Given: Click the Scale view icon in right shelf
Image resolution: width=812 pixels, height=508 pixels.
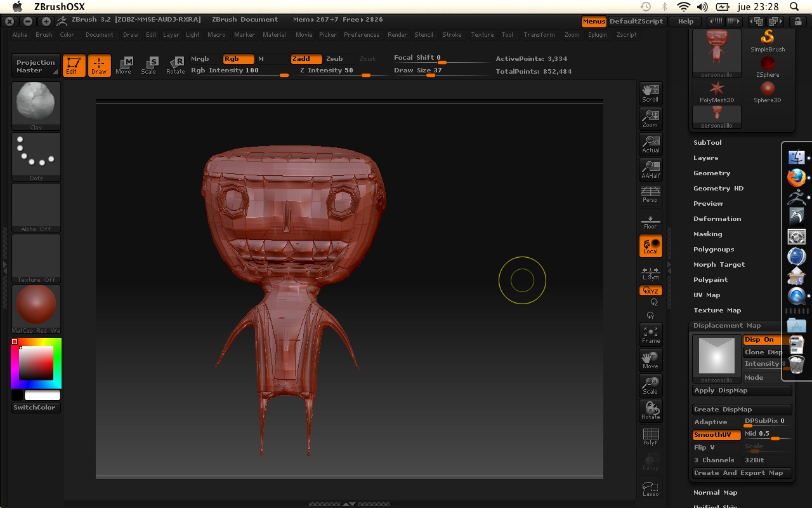Looking at the screenshot, I should 650,385.
